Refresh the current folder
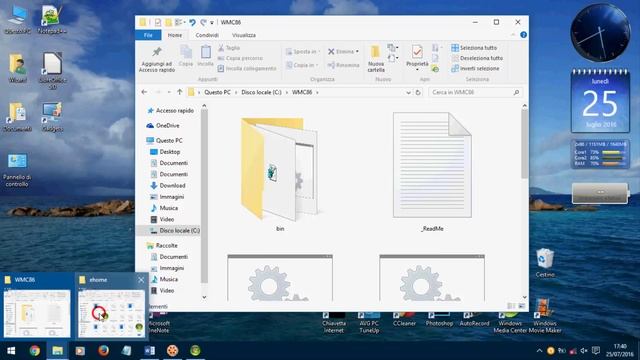 point(418,93)
